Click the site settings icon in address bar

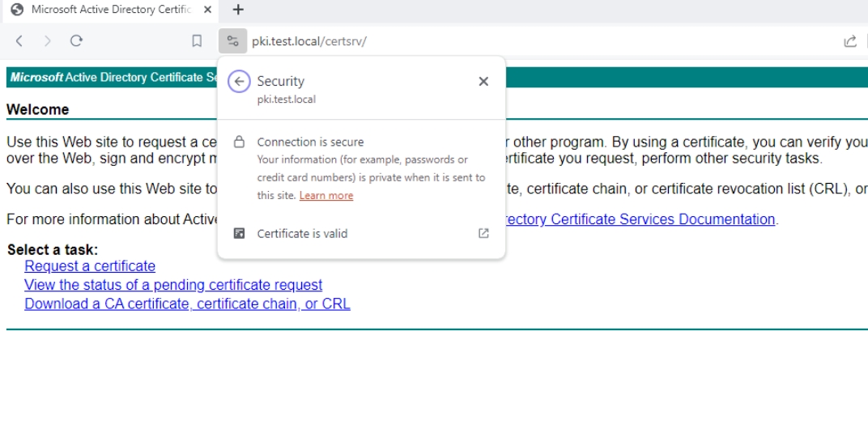pyautogui.click(x=232, y=41)
